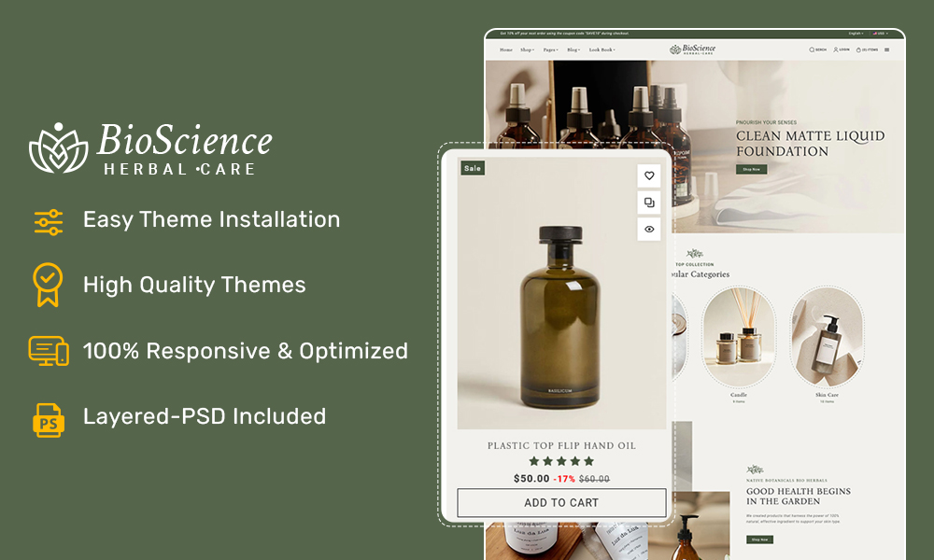Image resolution: width=934 pixels, height=560 pixels.
Task: Expand the Shop dropdown menu
Action: (x=528, y=49)
